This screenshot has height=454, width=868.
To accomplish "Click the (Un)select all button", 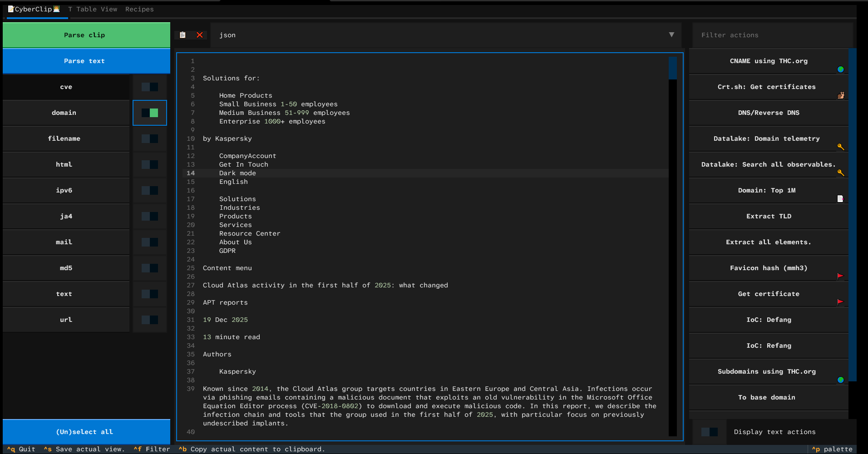I will pyautogui.click(x=86, y=432).
